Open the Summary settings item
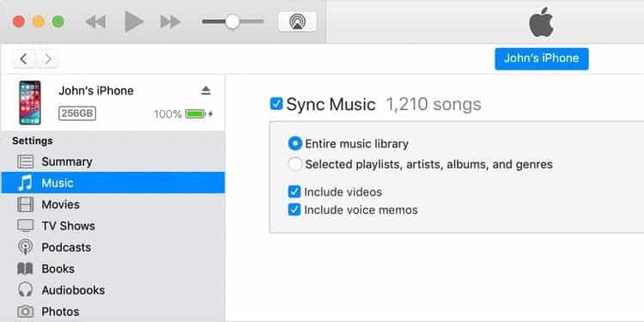644x322 pixels. [113, 161]
